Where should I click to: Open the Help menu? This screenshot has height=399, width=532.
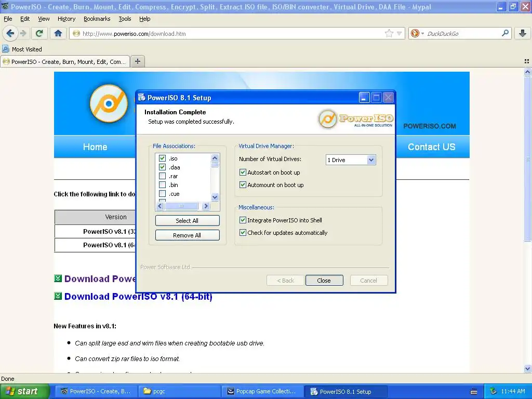[x=144, y=19]
